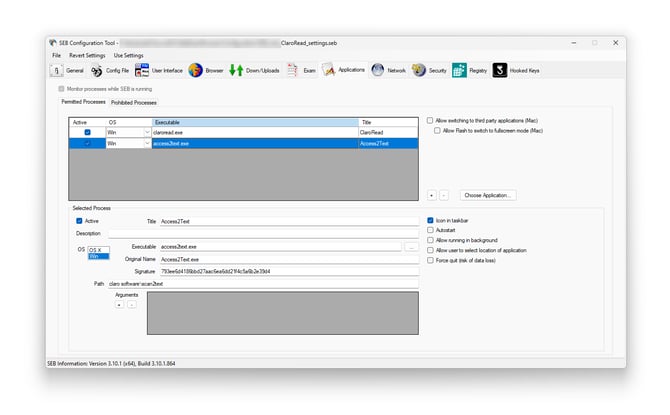Viewport: 670px width, 415px height.
Task: Enable the Autostart checkbox
Action: tap(430, 230)
